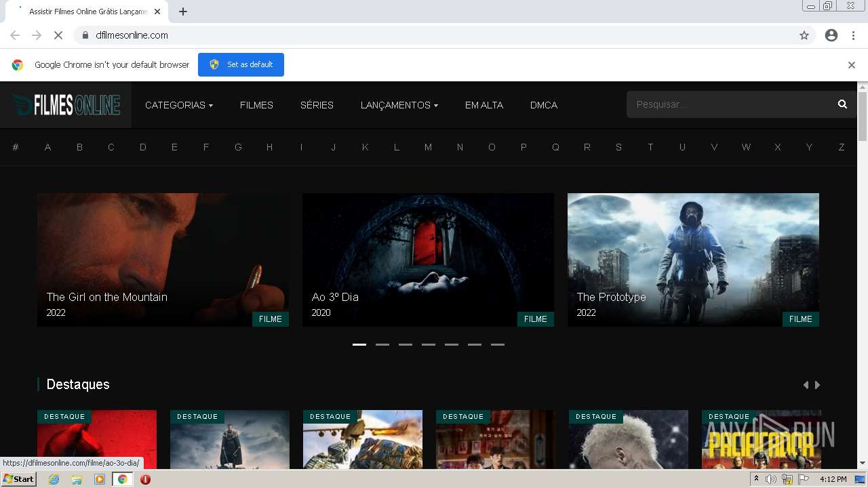This screenshot has width=868, height=488.
Task: Click the Chrome taskbar icon
Action: pos(123,479)
